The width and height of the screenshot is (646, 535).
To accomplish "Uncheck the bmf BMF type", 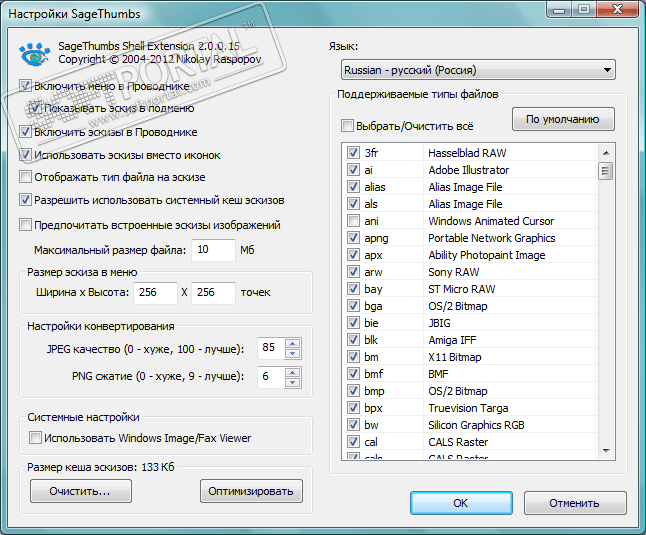I will 353,374.
